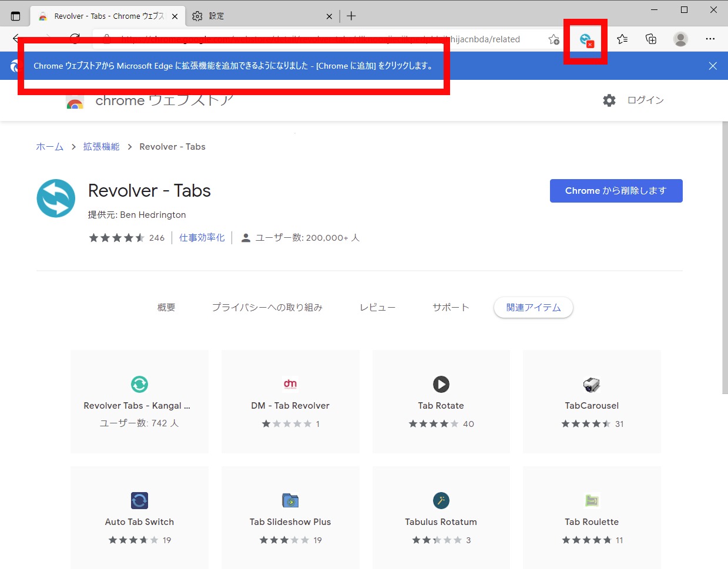Image resolution: width=728 pixels, height=569 pixels.
Task: Open a new browser tab
Action: coord(351,16)
